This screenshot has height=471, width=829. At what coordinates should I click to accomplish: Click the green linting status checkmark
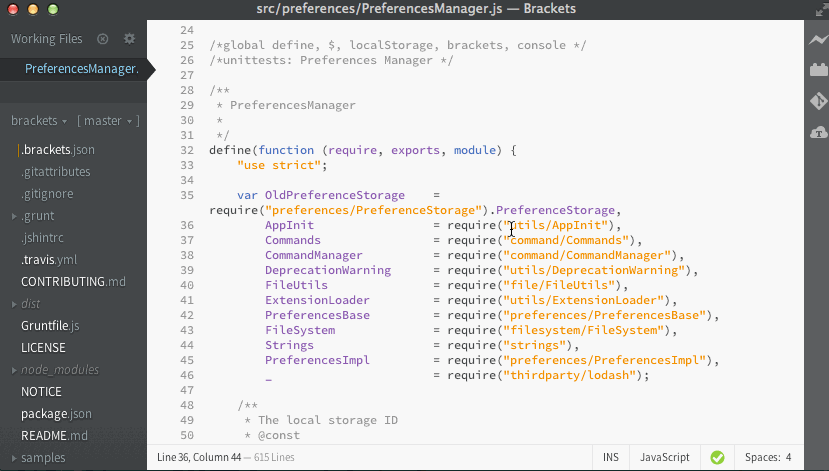[x=717, y=457]
